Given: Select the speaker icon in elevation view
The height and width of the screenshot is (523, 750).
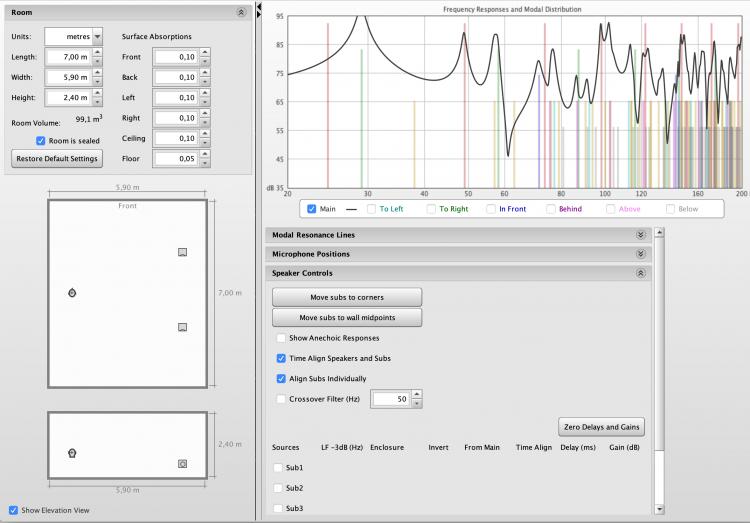Looking at the screenshot, I should 182,464.
